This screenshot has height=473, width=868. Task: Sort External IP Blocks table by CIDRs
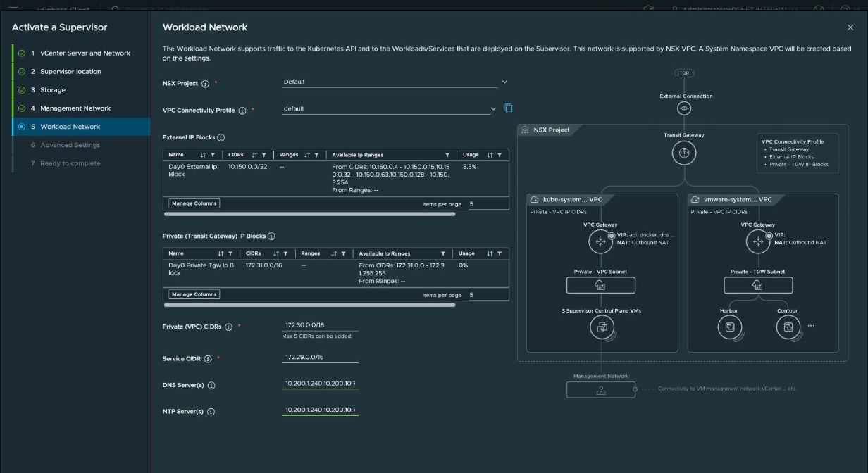254,155
